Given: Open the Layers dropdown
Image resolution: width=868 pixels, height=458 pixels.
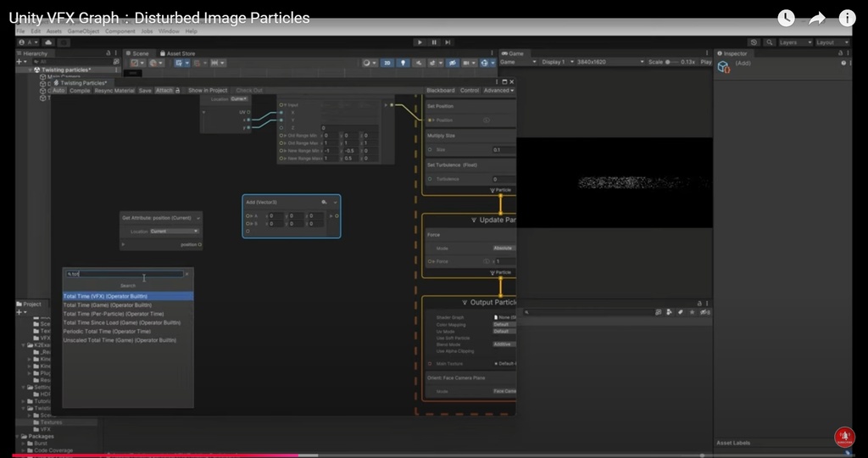Looking at the screenshot, I should click(x=795, y=42).
